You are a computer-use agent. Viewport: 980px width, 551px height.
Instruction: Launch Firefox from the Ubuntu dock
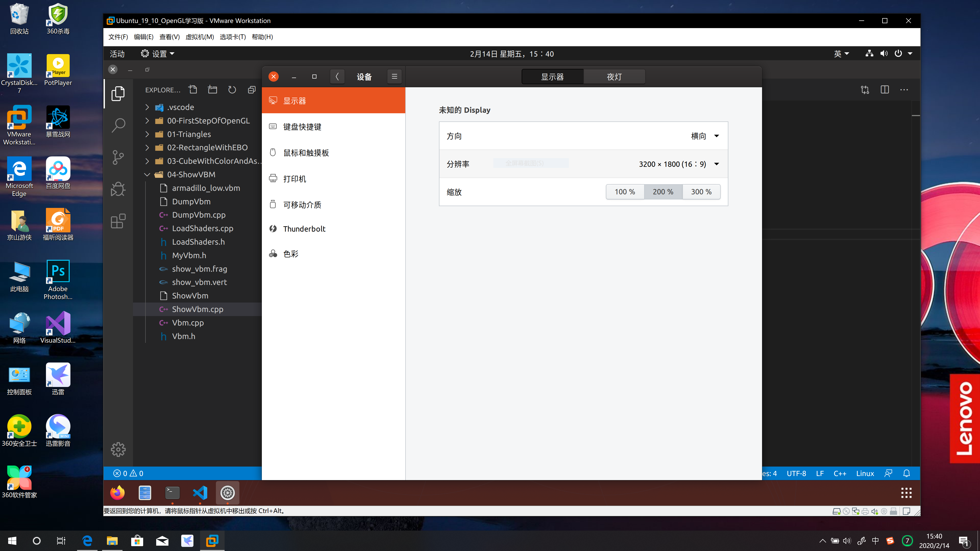click(x=117, y=493)
